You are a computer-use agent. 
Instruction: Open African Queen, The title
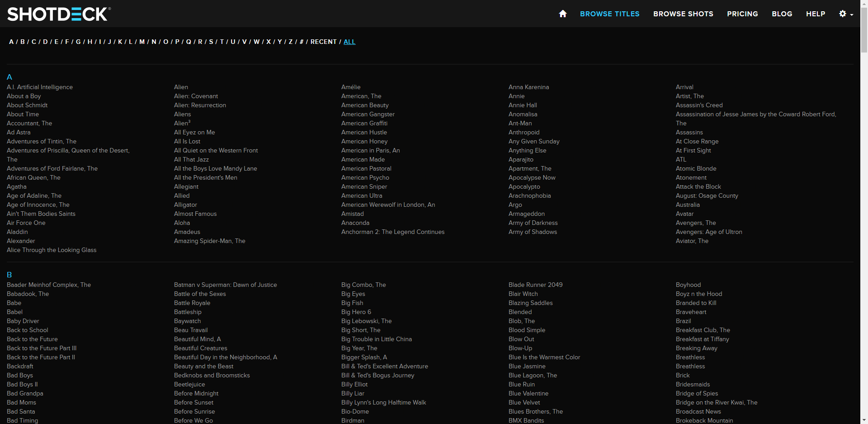33,177
